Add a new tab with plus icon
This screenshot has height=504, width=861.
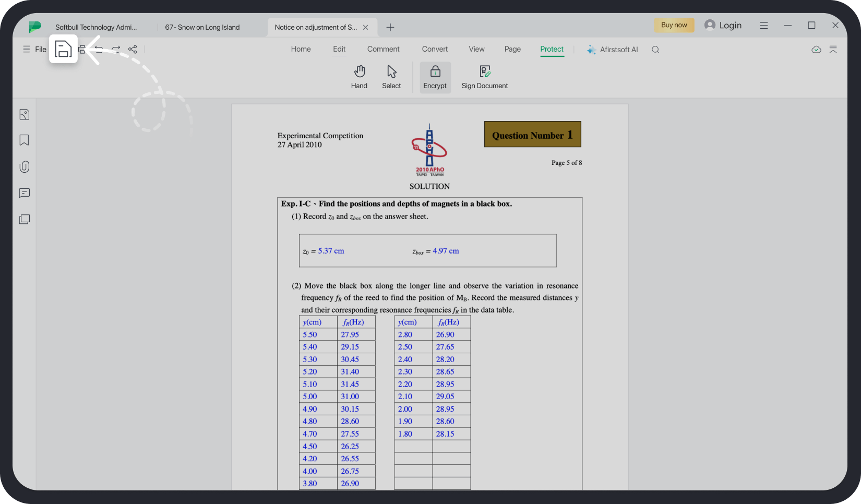[x=390, y=27]
